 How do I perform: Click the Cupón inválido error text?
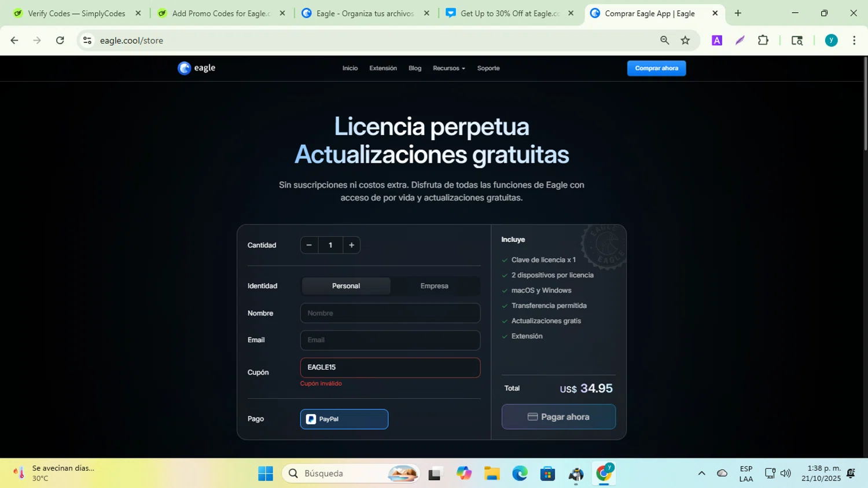(321, 384)
